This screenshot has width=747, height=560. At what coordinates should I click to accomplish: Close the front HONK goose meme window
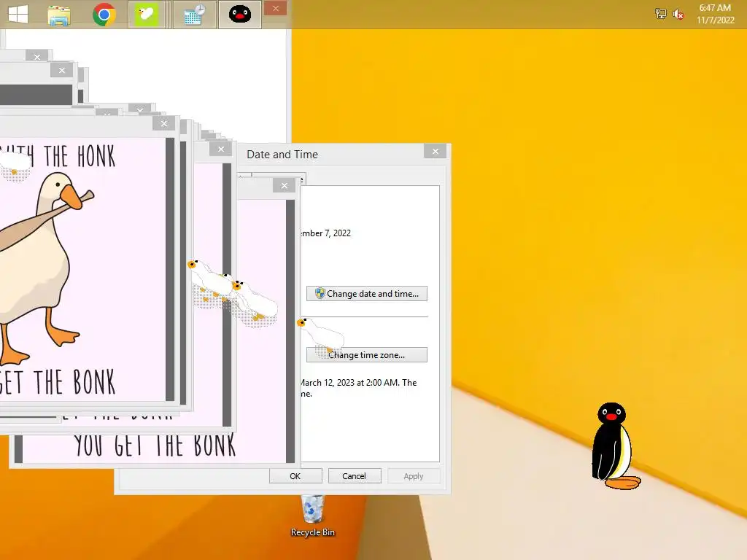coord(164,123)
